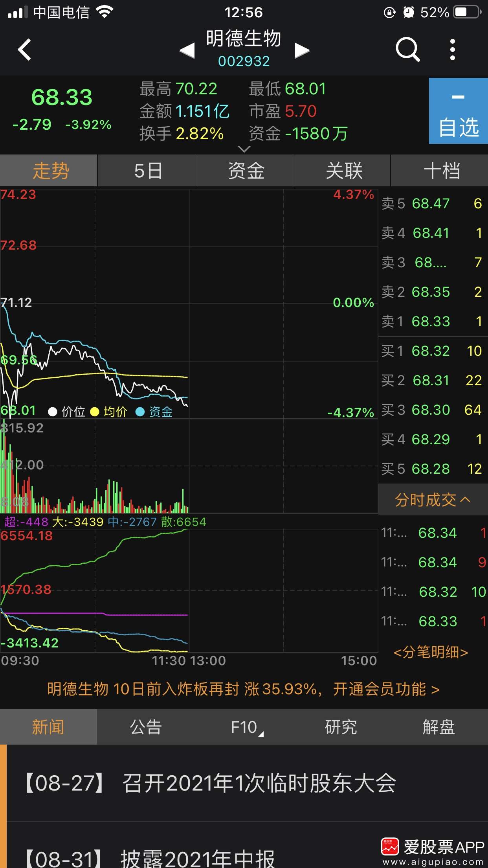The width and height of the screenshot is (488, 868).
Task: Open the 分笔明细 tick details link
Action: (431, 652)
